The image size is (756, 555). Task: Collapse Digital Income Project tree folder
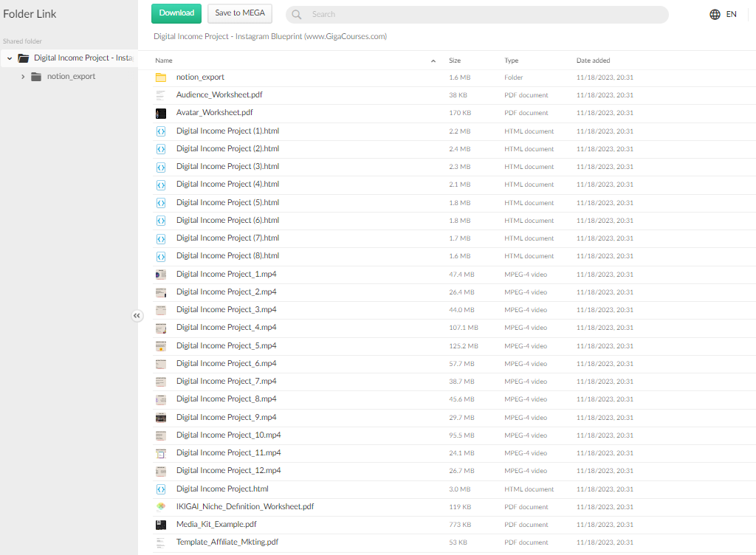point(10,58)
